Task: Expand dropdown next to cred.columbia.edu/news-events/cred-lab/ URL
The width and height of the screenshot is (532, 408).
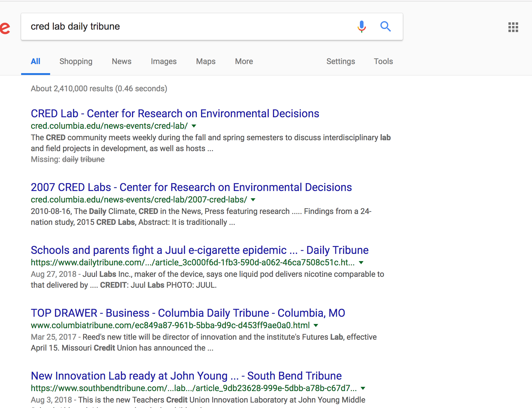Action: 194,126
